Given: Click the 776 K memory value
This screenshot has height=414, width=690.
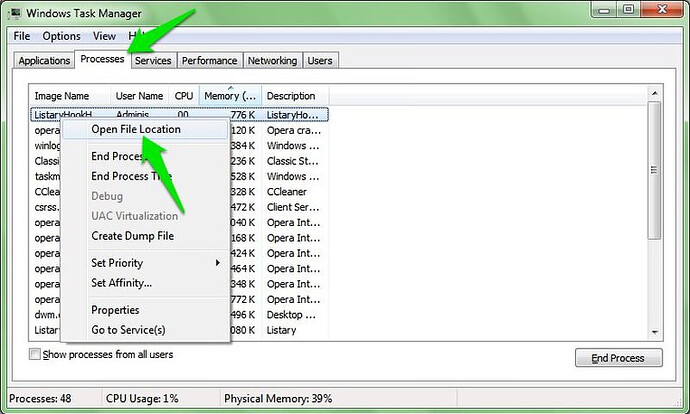Looking at the screenshot, I should 242,115.
